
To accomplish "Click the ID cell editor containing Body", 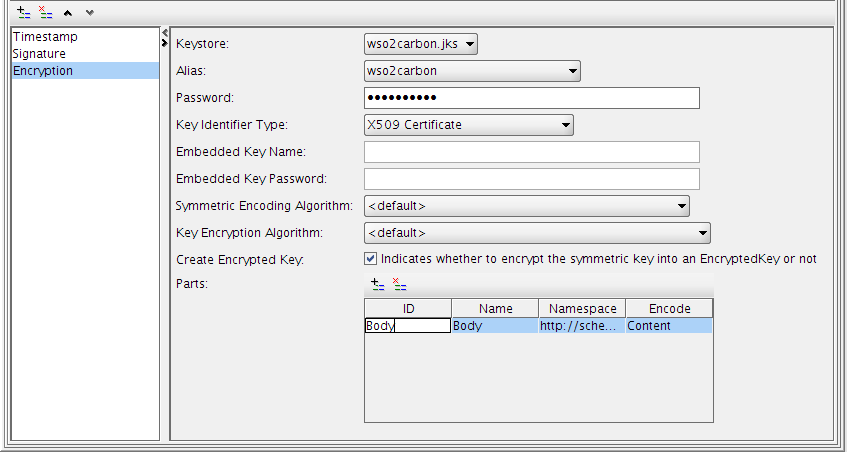I will (408, 326).
